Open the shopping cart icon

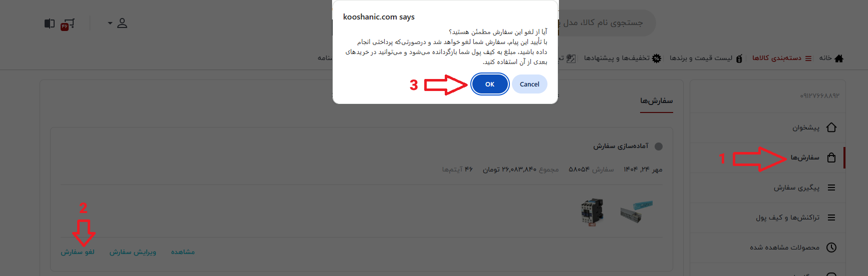coord(68,24)
